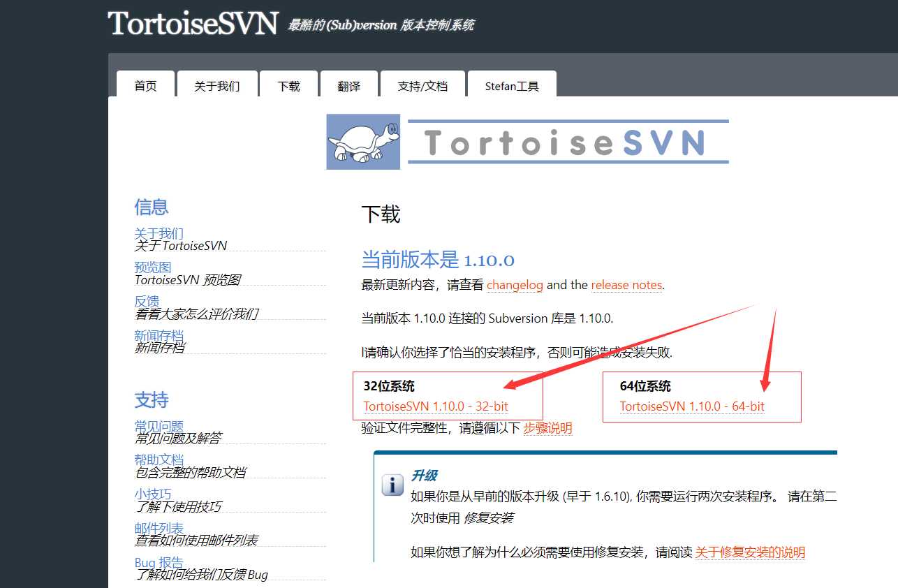Download TortoiseSVN 1.10.0 - 64-bit installer
This screenshot has width=898, height=588.
(x=692, y=406)
